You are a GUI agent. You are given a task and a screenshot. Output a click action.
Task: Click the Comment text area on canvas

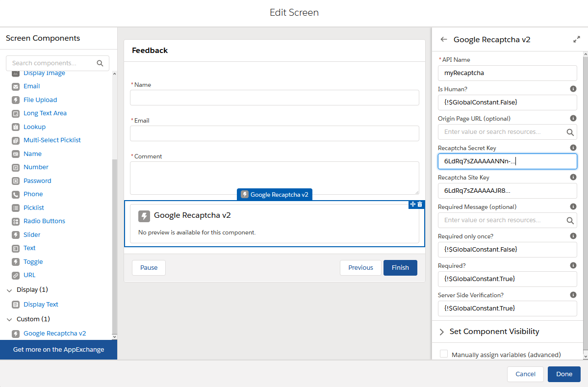click(275, 178)
